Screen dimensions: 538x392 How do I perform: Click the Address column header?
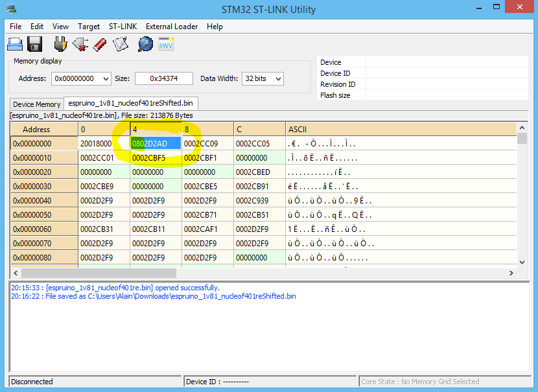click(44, 130)
